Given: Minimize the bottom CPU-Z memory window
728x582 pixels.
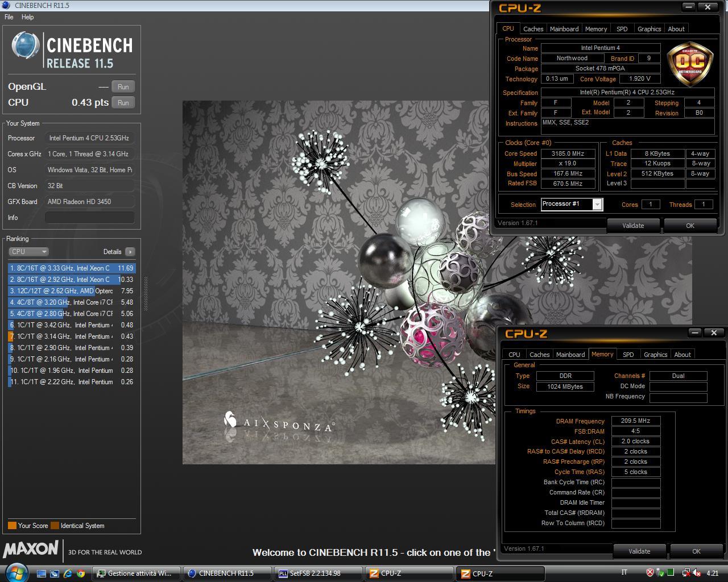Looking at the screenshot, I should 695,332.
